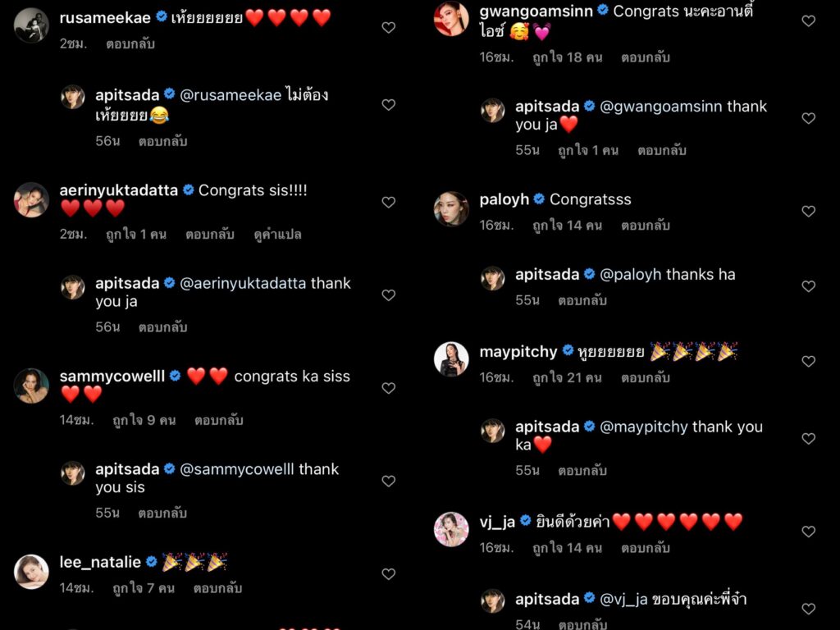Viewport: 840px width, 630px height.
Task: Tap ดูคำแปล under aerinyuktadatta's comment
Action: point(277,235)
